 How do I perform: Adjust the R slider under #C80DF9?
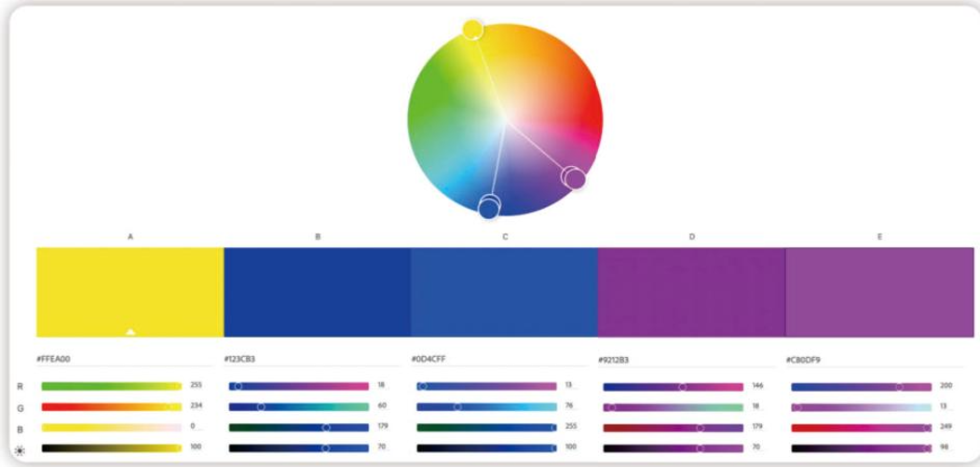click(x=862, y=387)
